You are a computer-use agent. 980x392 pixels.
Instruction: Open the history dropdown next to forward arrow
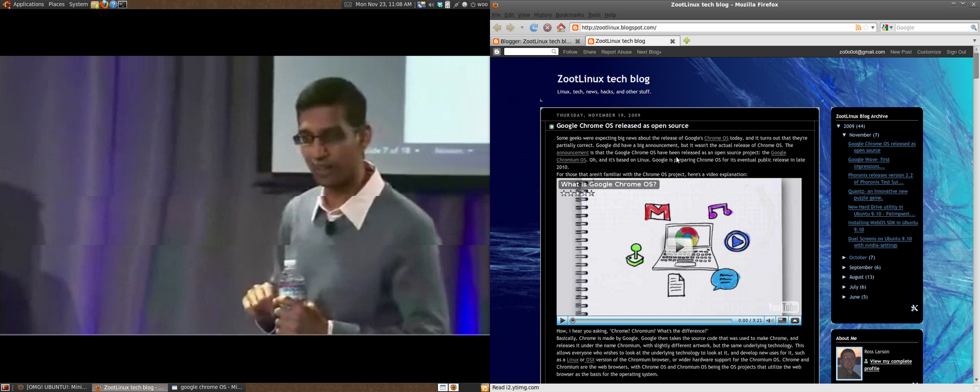522,28
